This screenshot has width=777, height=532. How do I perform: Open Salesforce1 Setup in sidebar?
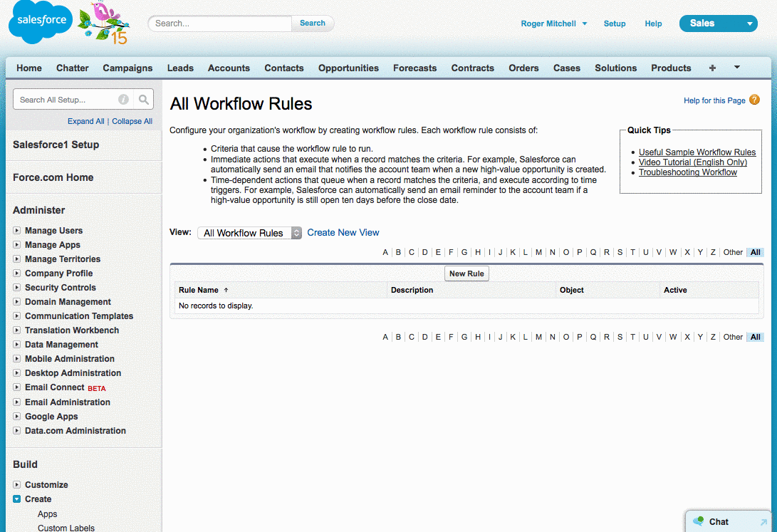pyautogui.click(x=56, y=145)
